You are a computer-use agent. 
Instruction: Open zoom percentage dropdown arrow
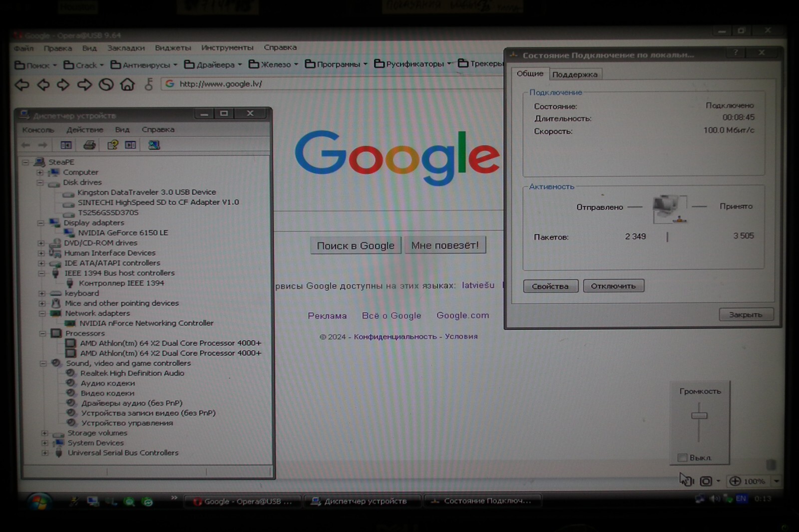777,481
